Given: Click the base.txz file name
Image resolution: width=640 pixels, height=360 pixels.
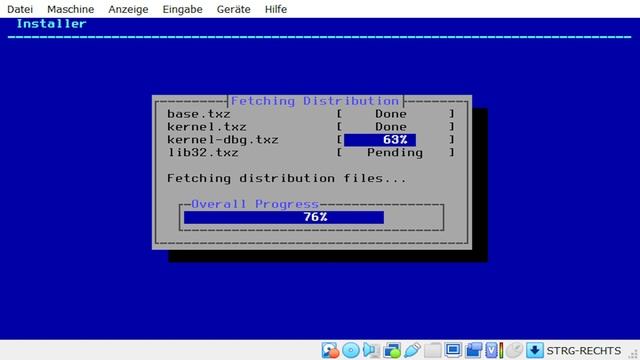Looking at the screenshot, I should pos(199,114).
